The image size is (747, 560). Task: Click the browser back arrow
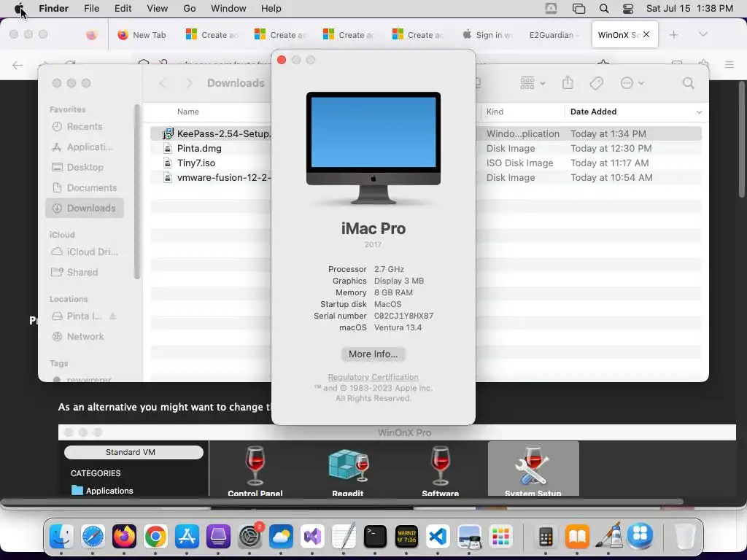(18, 65)
